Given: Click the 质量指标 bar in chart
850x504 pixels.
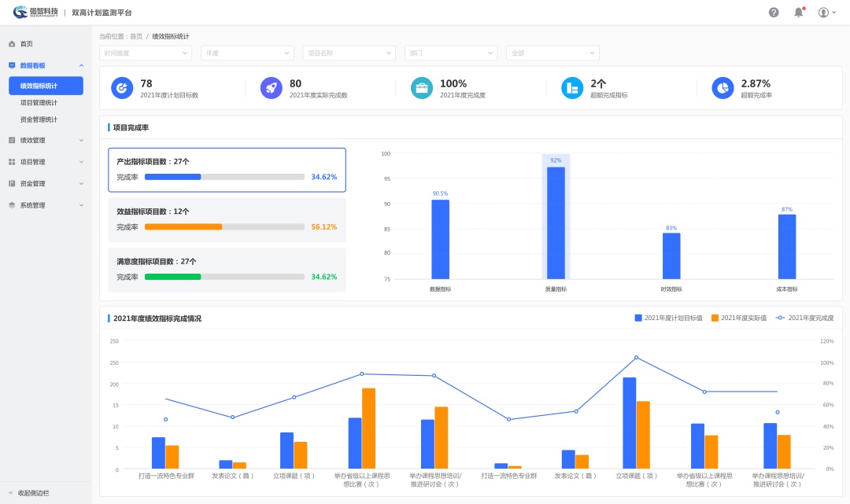Looking at the screenshot, I should [556, 223].
